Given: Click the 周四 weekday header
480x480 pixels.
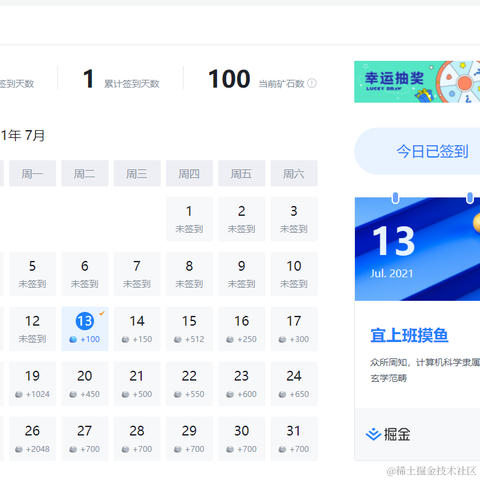Looking at the screenshot, I should coord(189,173).
